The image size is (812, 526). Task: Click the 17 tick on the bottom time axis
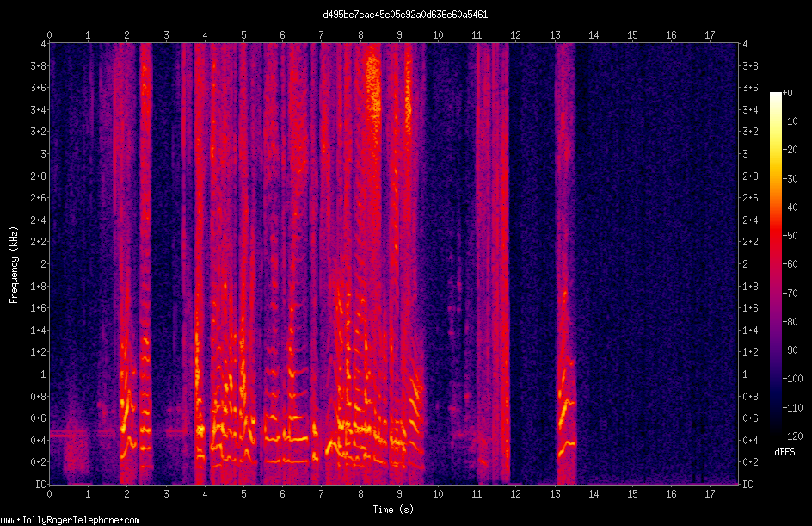(x=710, y=494)
